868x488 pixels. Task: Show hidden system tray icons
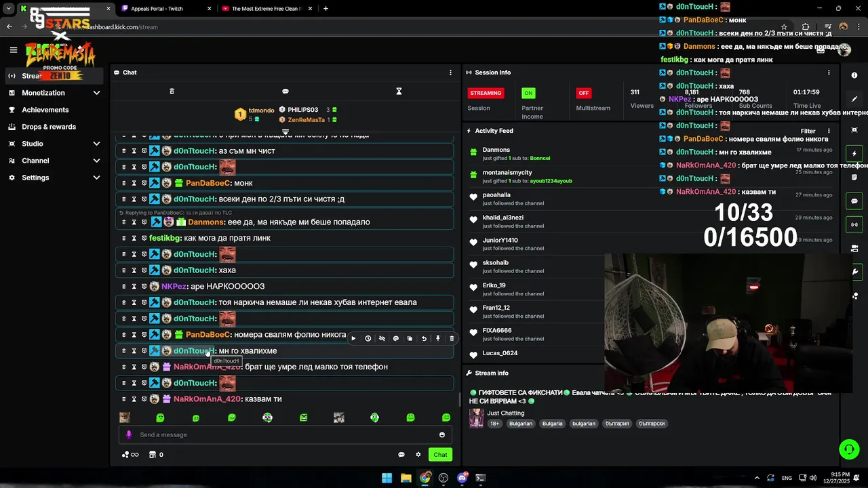tap(757, 478)
